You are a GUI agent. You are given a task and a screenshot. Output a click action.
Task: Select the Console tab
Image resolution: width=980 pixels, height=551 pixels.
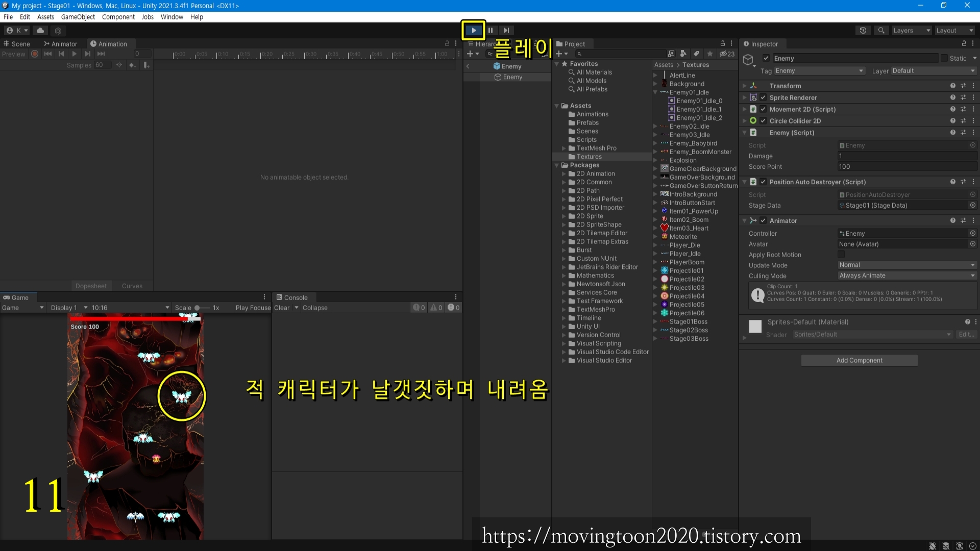[x=292, y=297]
